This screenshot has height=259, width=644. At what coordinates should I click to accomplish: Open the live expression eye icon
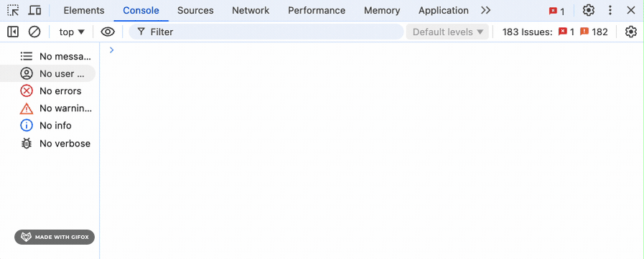point(108,32)
